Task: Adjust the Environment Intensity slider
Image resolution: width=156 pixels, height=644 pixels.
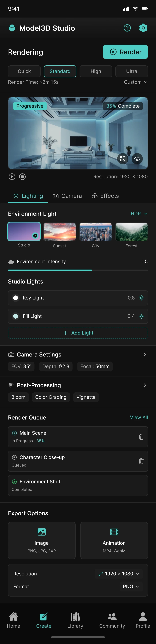Action: pyautogui.click(x=92, y=270)
